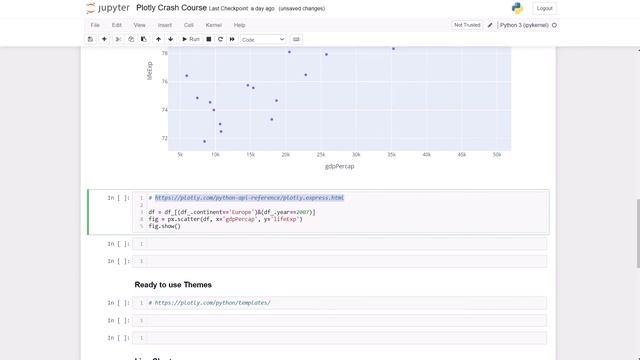
Task: Click the line defining df with Europe filter
Action: point(232,212)
